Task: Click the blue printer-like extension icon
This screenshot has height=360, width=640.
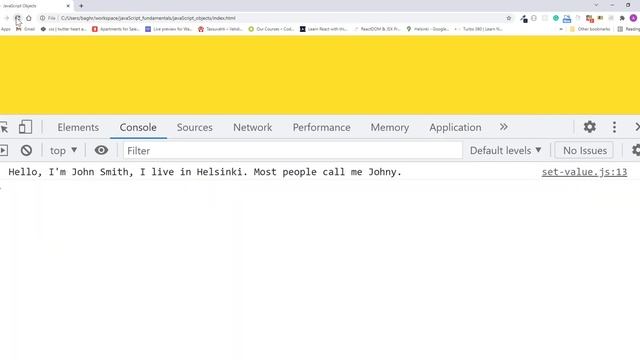Action: pos(567,18)
